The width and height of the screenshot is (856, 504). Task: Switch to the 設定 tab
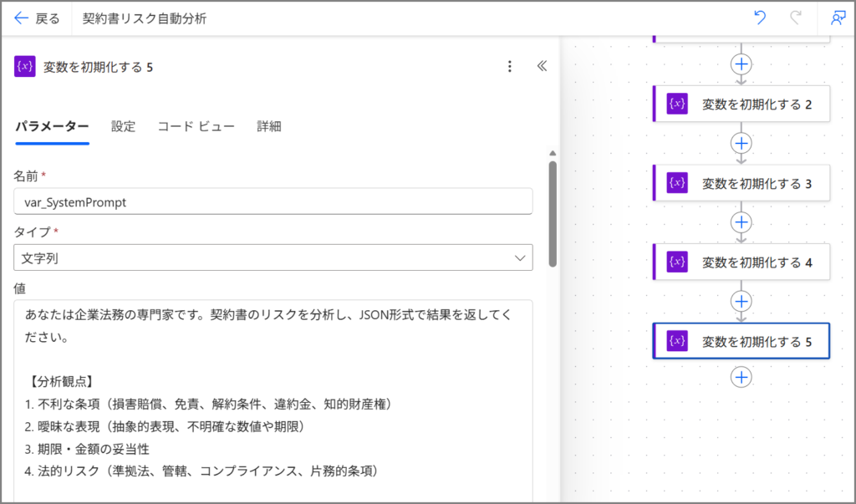(x=124, y=126)
